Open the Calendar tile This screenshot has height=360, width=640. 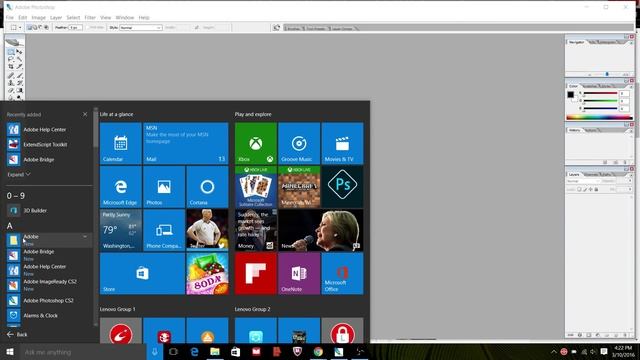(x=121, y=143)
